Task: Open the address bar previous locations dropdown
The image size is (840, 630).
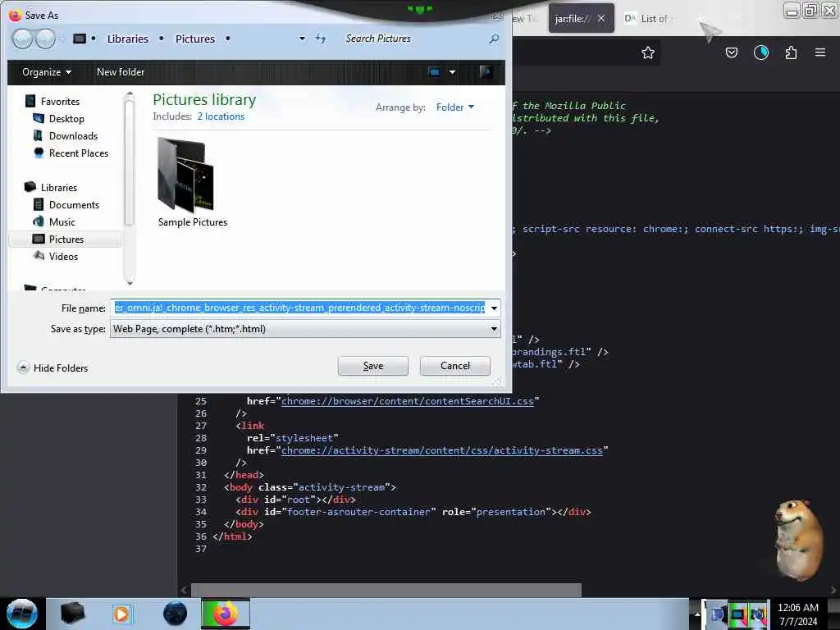Action: click(302, 39)
